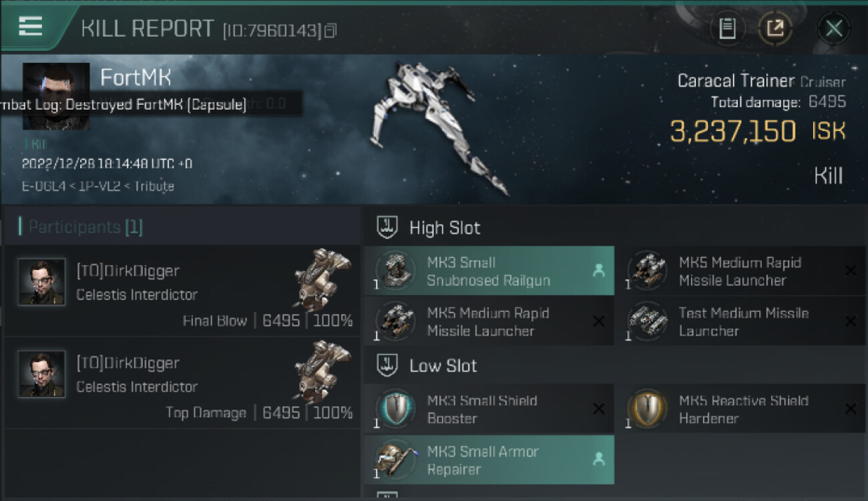868x501 pixels.
Task: Click the High Slot section header
Action: (x=444, y=228)
